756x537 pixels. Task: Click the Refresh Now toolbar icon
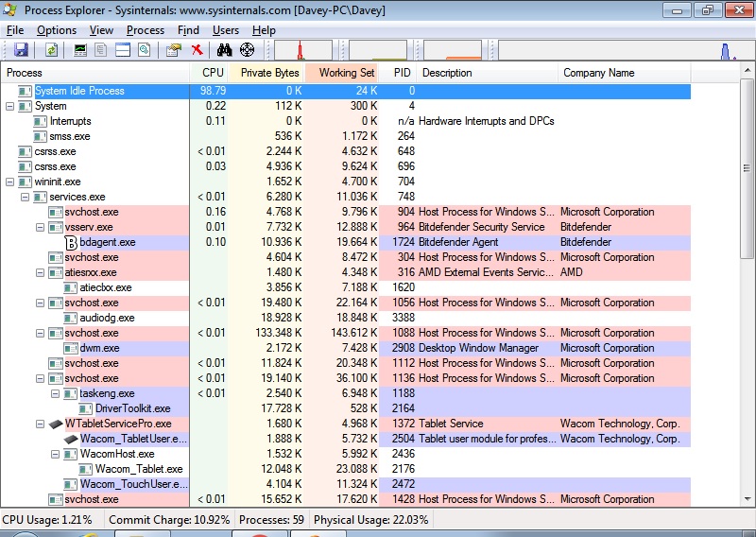51,50
